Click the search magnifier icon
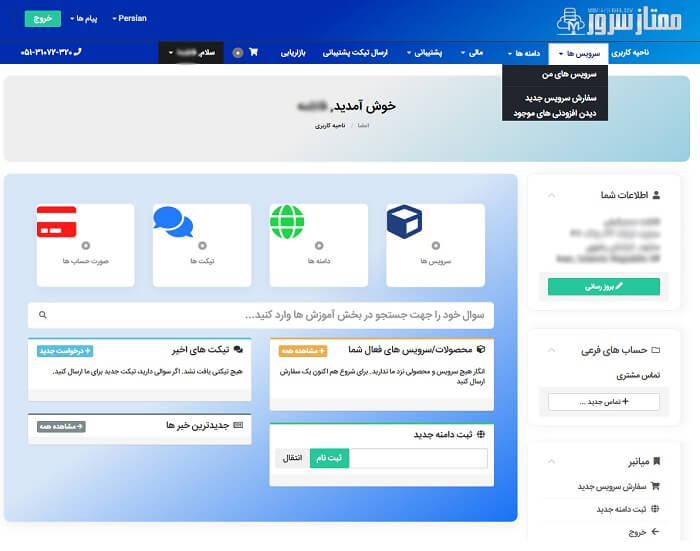 click(42, 315)
